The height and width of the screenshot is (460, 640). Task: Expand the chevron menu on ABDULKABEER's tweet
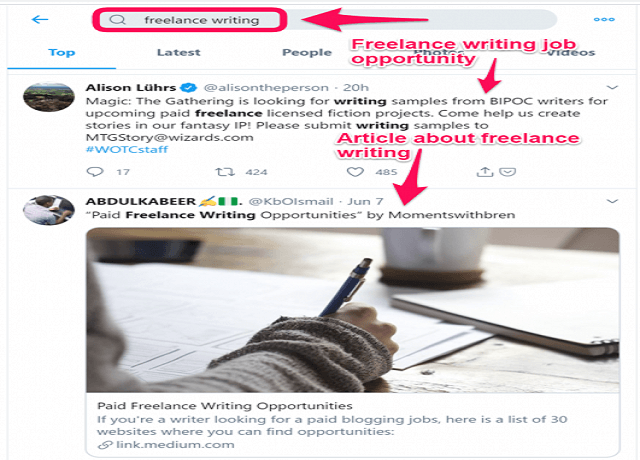tap(612, 201)
